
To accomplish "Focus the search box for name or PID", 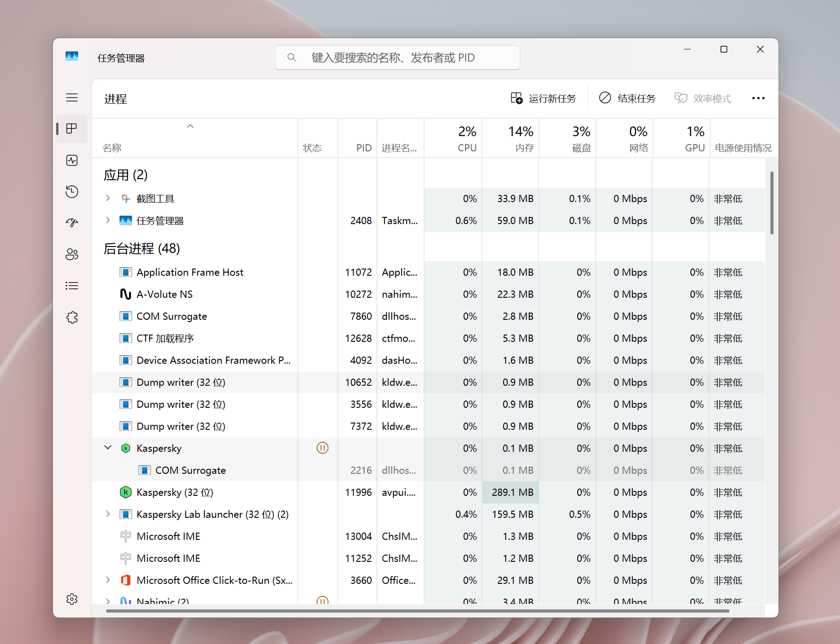I will 398,57.
